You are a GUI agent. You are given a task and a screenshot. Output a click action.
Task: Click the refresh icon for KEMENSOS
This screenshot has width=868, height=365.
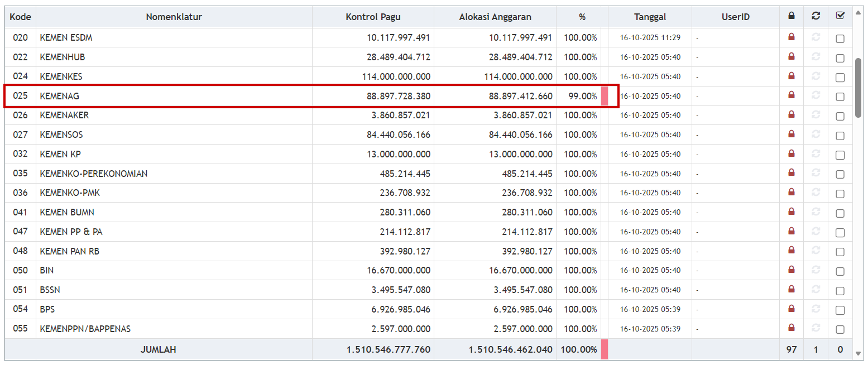tap(816, 134)
